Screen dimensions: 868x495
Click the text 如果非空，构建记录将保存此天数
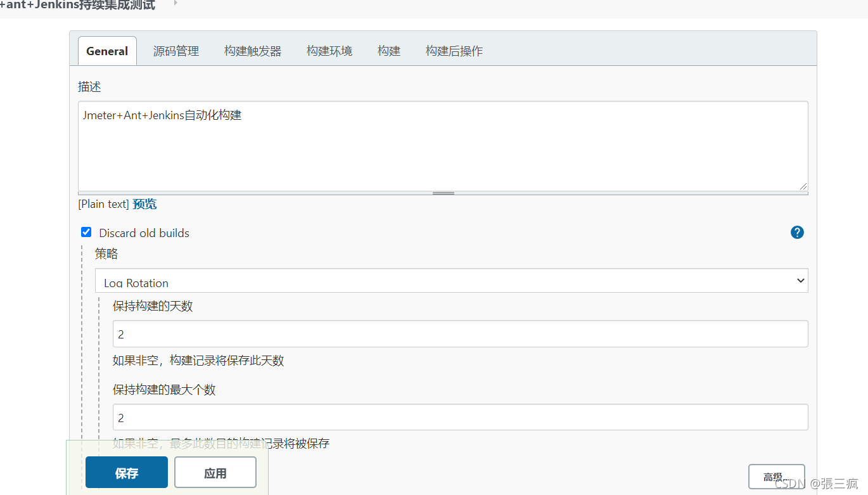(x=198, y=361)
